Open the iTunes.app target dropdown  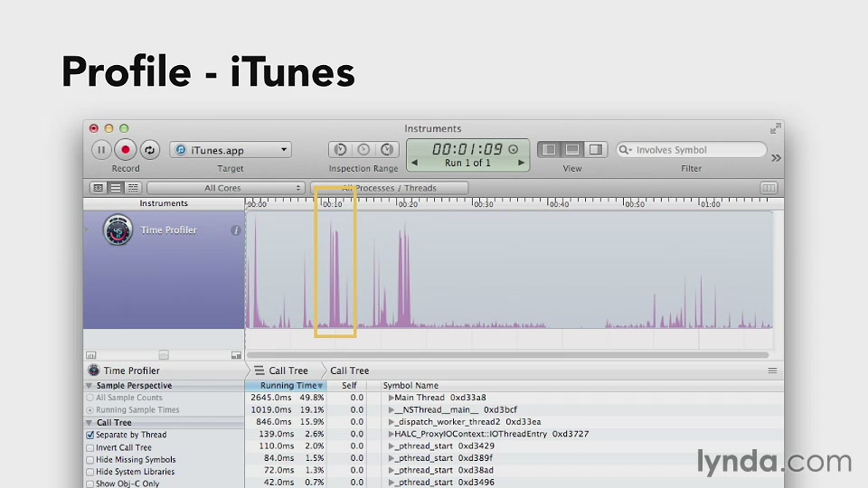tap(231, 150)
